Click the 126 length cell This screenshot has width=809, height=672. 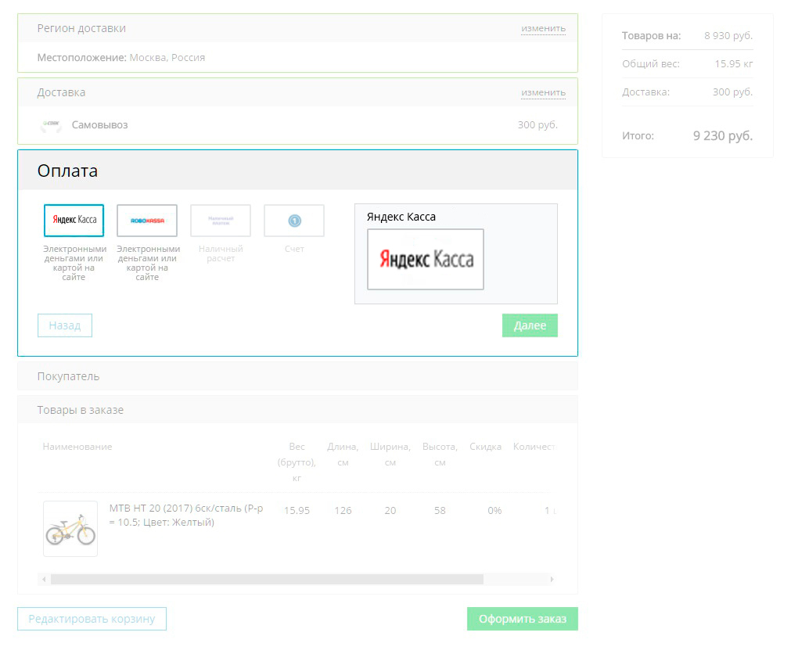tap(343, 511)
